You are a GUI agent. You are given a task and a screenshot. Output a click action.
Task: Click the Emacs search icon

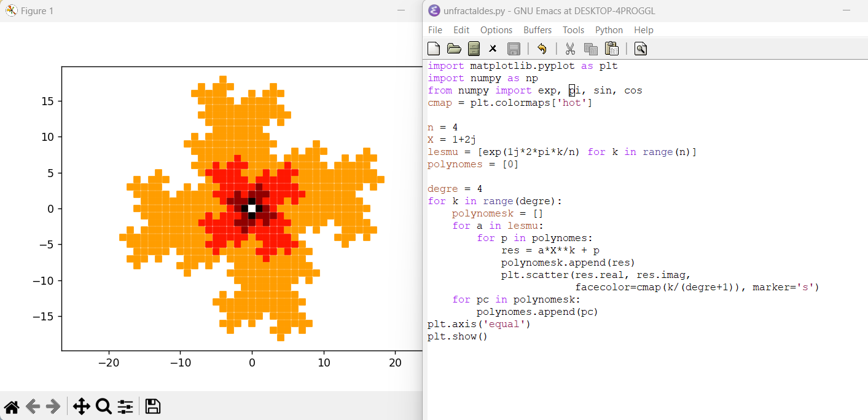pos(640,49)
